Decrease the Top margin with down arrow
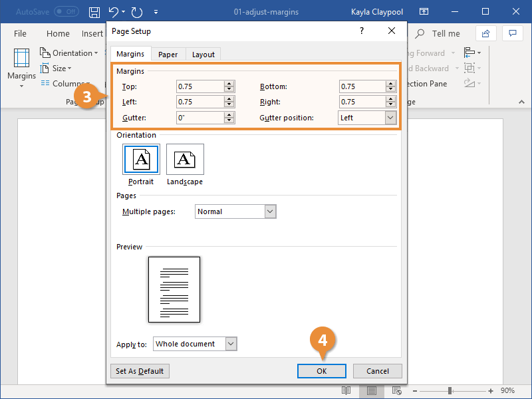 pos(229,90)
